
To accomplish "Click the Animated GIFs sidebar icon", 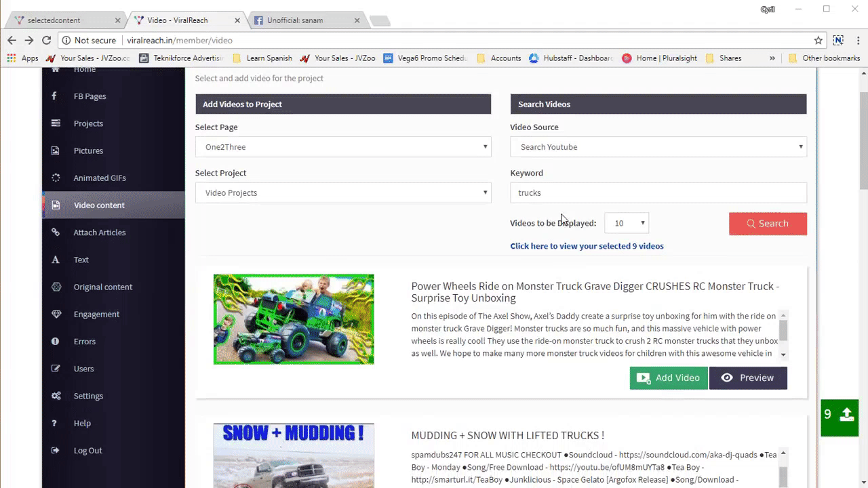I will [56, 178].
